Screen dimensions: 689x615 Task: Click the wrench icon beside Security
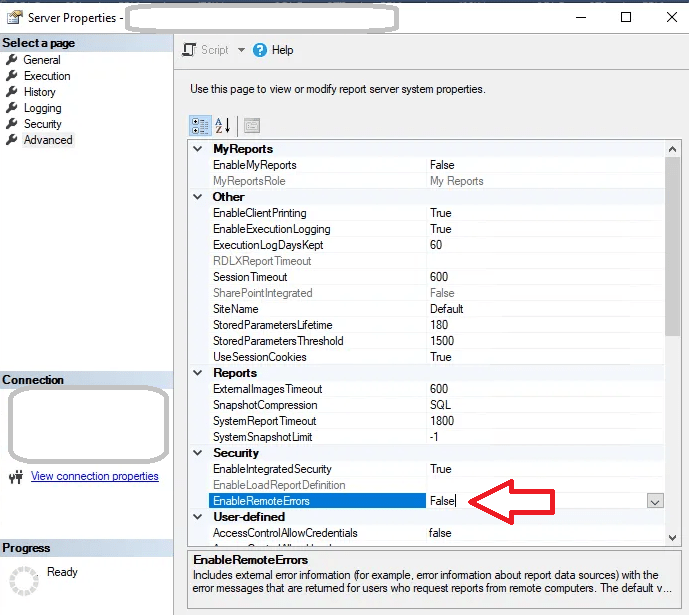(13, 124)
